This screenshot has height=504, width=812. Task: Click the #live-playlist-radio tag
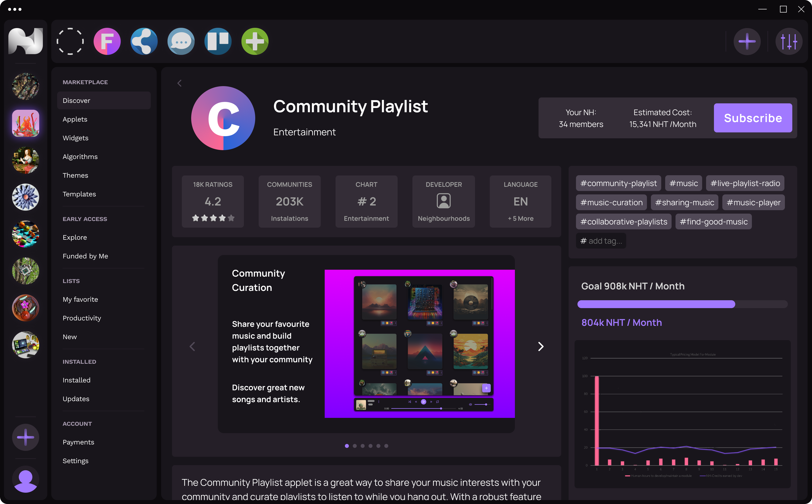745,183
